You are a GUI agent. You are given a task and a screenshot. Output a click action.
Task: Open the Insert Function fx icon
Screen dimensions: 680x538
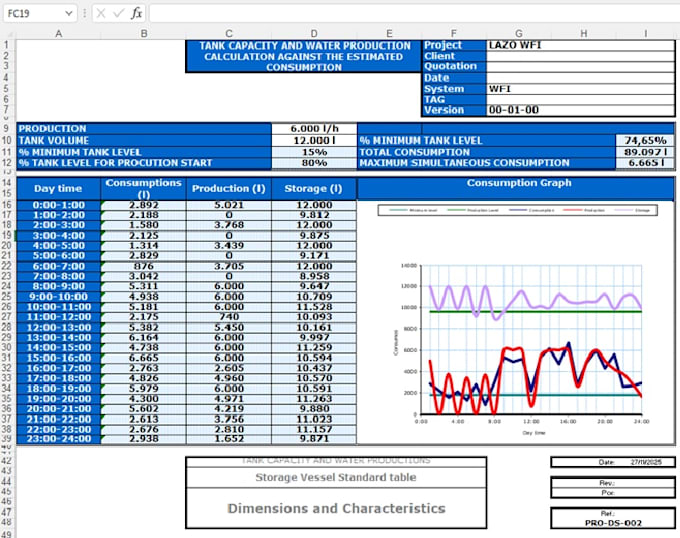pyautogui.click(x=136, y=13)
